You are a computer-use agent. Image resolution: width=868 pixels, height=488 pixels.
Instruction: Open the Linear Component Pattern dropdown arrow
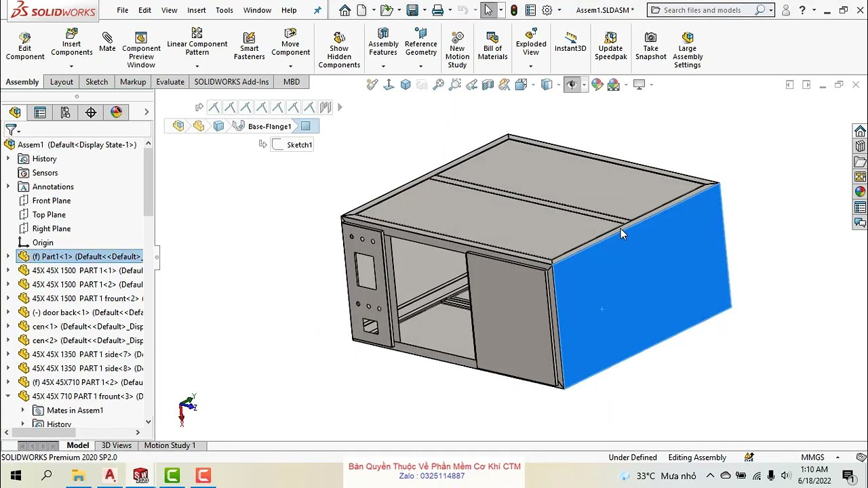coord(197,66)
